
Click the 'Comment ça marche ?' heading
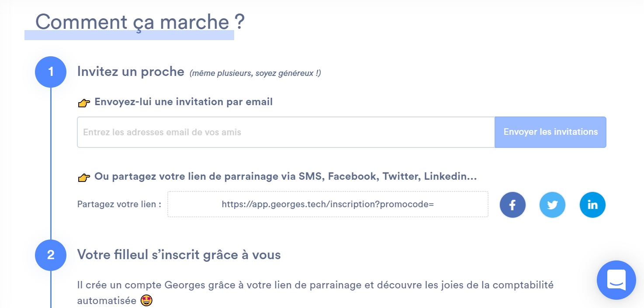[140, 23]
